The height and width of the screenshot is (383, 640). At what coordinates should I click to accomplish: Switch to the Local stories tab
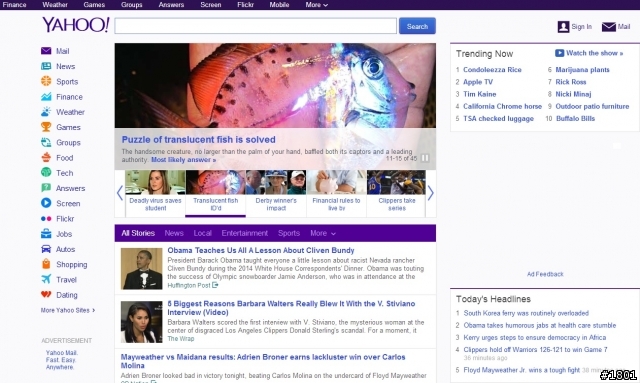pos(202,233)
